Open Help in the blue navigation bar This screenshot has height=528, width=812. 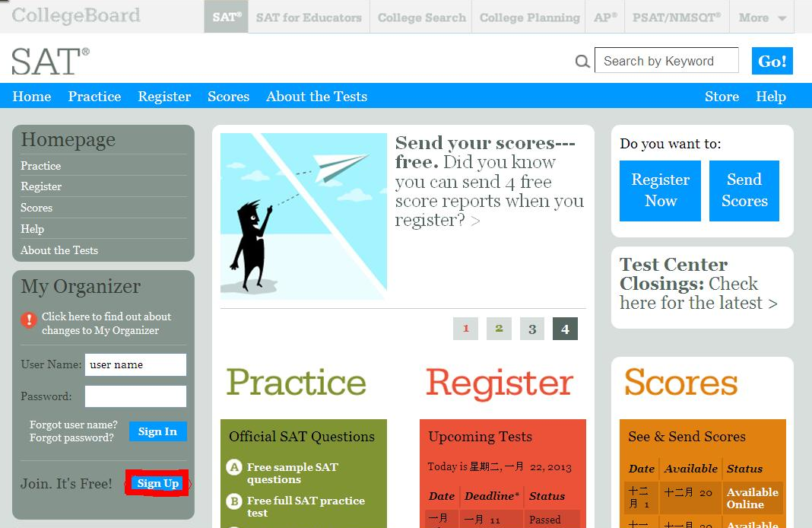coord(771,97)
